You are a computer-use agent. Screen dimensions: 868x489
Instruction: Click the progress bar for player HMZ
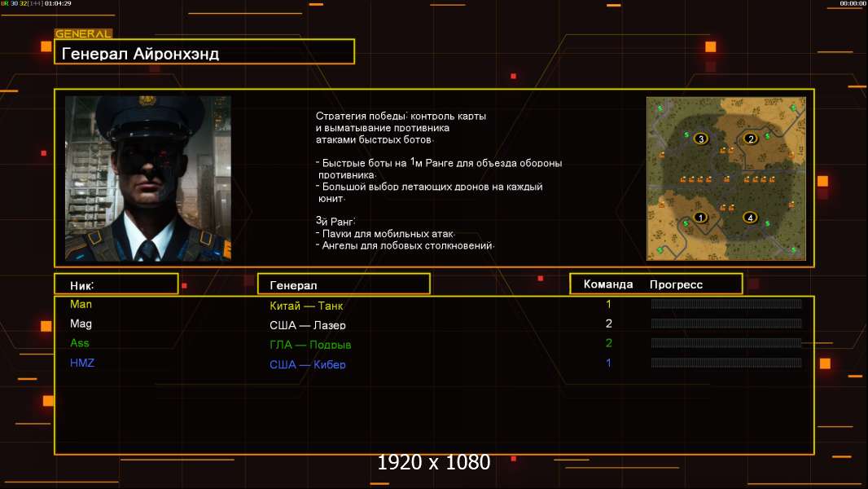click(726, 363)
